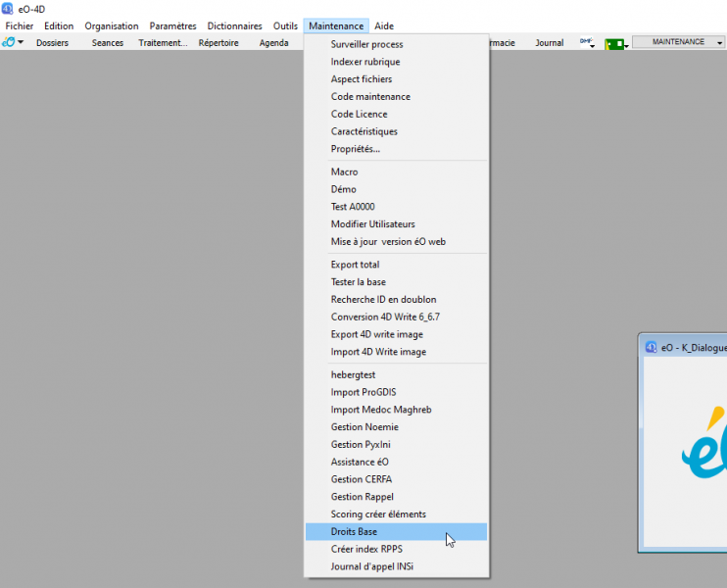Choose Code maintenance
The image size is (727, 588).
pyautogui.click(x=397, y=96)
